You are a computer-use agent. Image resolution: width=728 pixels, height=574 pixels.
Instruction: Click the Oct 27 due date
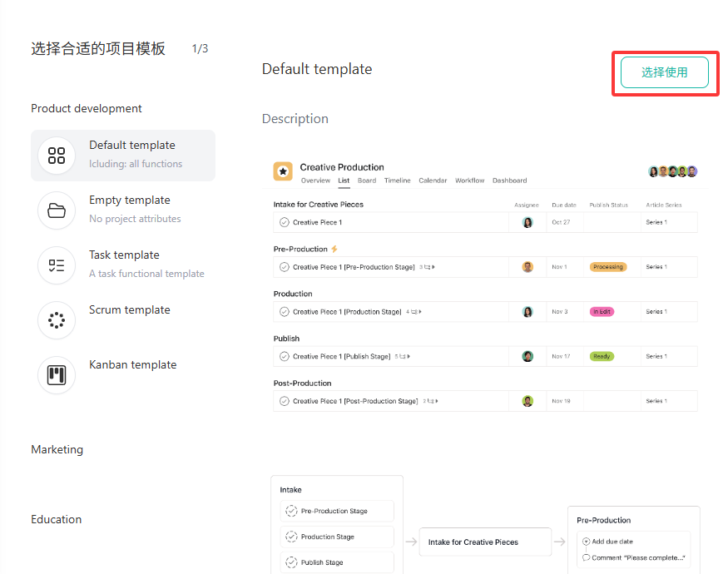coord(561,222)
